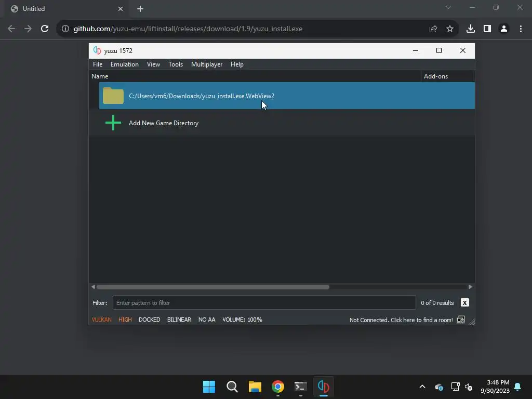The image size is (532, 399).
Task: Click the 0 of 0 results text
Action: pyautogui.click(x=437, y=303)
